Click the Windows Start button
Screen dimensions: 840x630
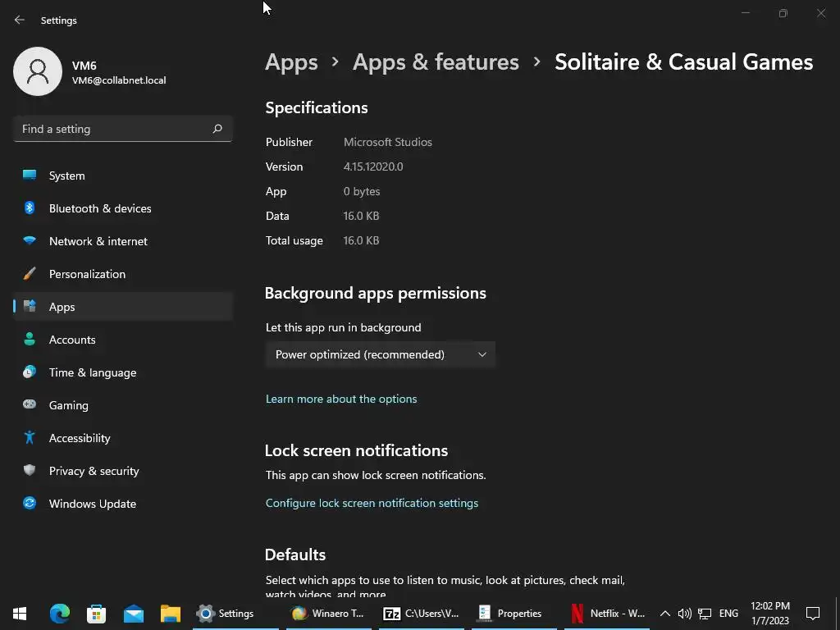pos(20,613)
